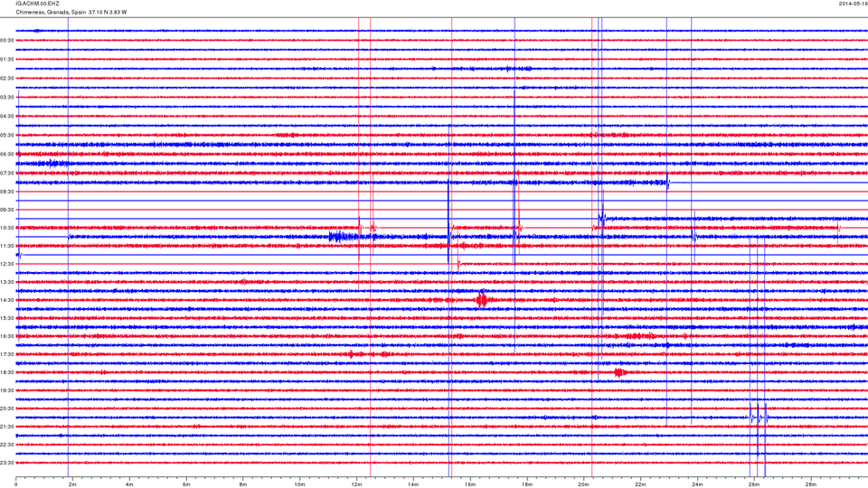Viewport: 868px width, 488px height.
Task: Pick the 04:30 trace time label
Action: (x=7, y=117)
